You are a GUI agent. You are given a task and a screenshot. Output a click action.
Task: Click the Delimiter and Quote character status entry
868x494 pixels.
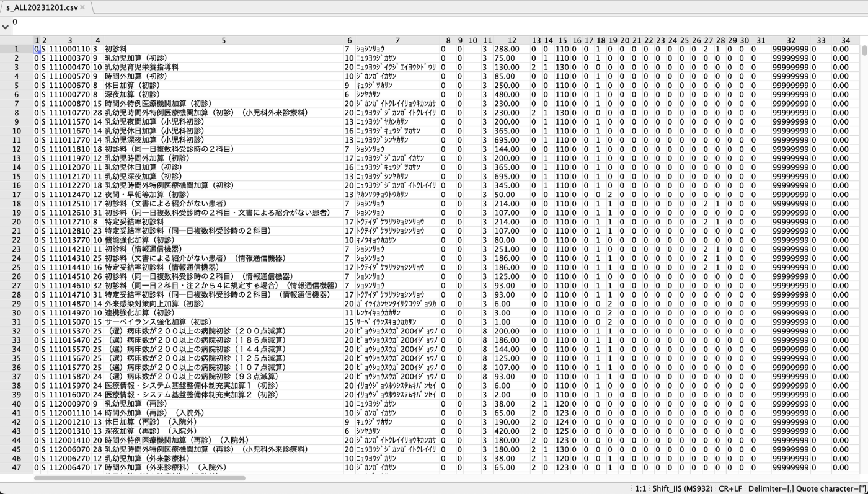coord(807,488)
